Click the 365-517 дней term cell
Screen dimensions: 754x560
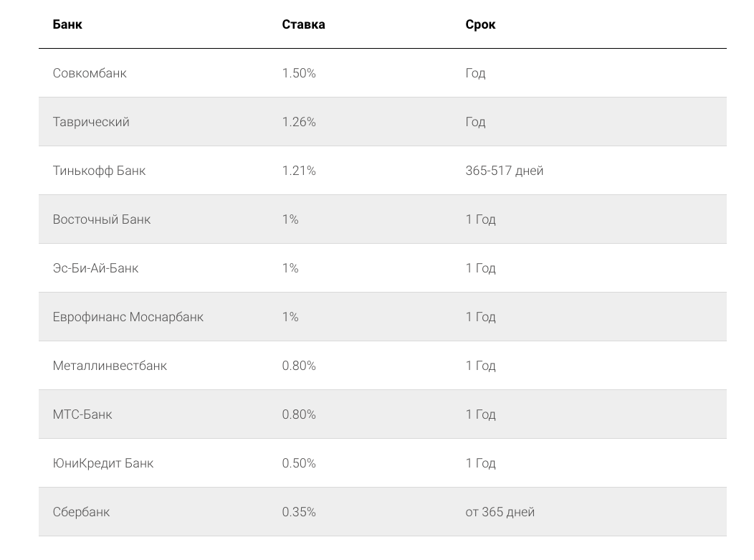pos(505,171)
